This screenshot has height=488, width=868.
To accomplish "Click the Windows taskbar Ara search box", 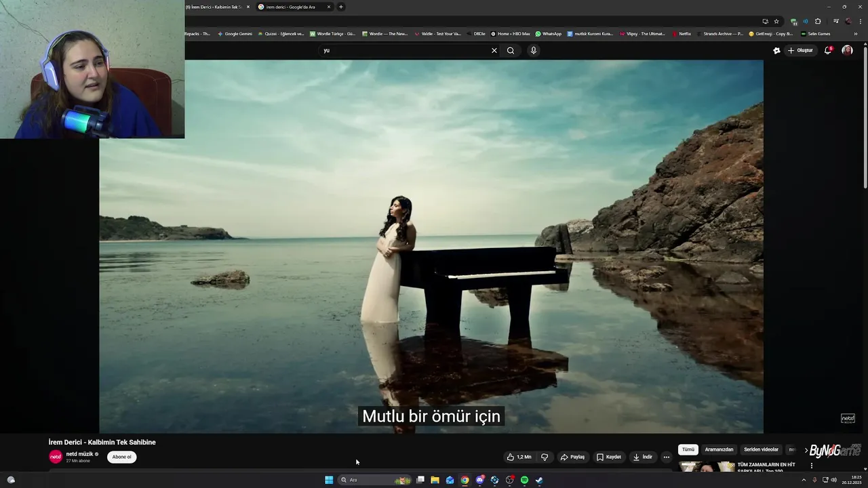I will [x=375, y=480].
